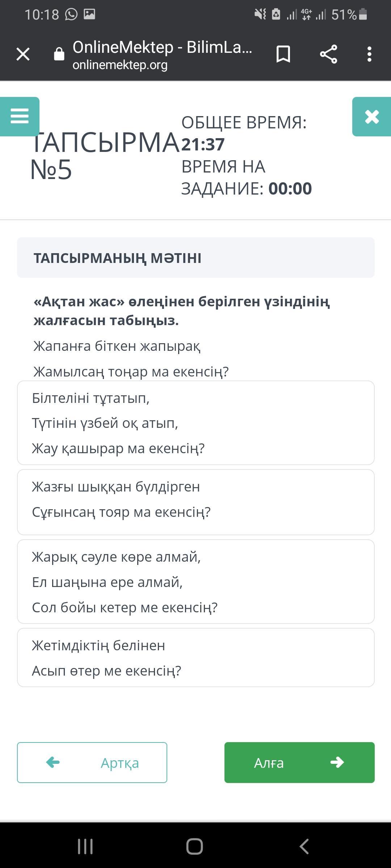Image resolution: width=391 pixels, height=868 pixels.
Task: Tap the right arrow on Алға button
Action: point(337,762)
